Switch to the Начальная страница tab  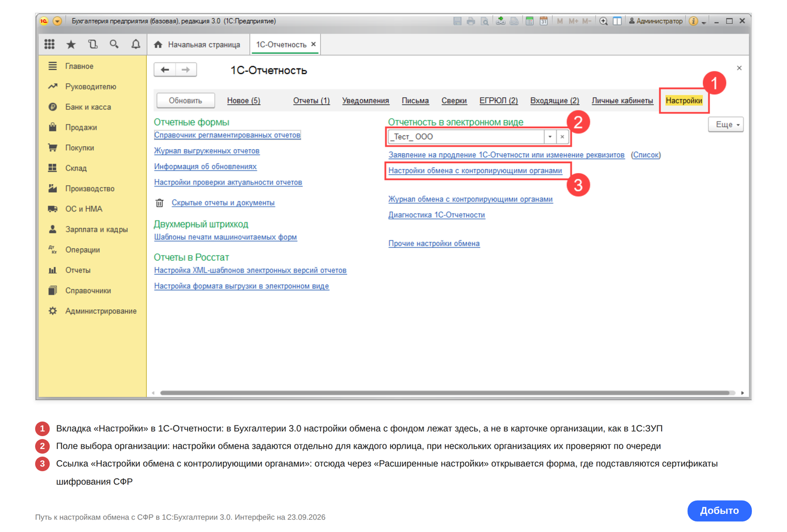[x=197, y=44]
